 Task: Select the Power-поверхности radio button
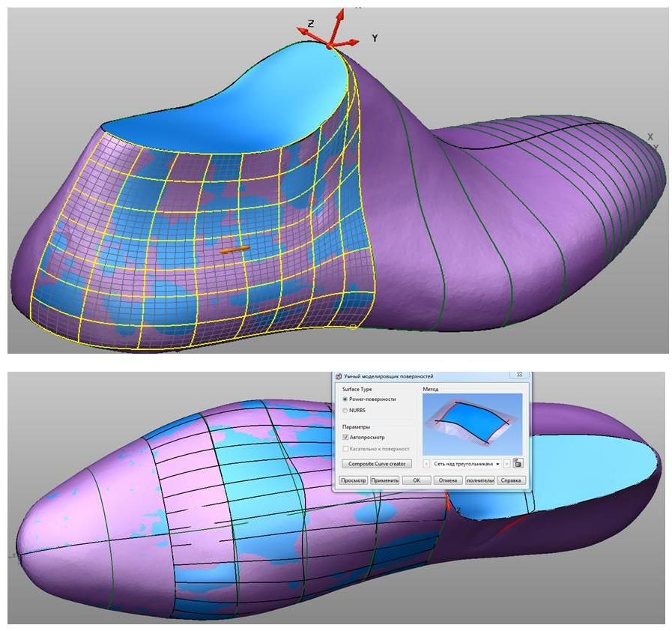pyautogui.click(x=345, y=399)
